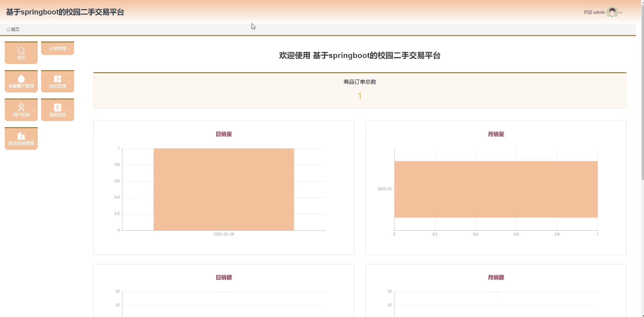The width and height of the screenshot is (644, 317).
Task: Click the 商品信息管理 building icon
Action: tap(21, 136)
